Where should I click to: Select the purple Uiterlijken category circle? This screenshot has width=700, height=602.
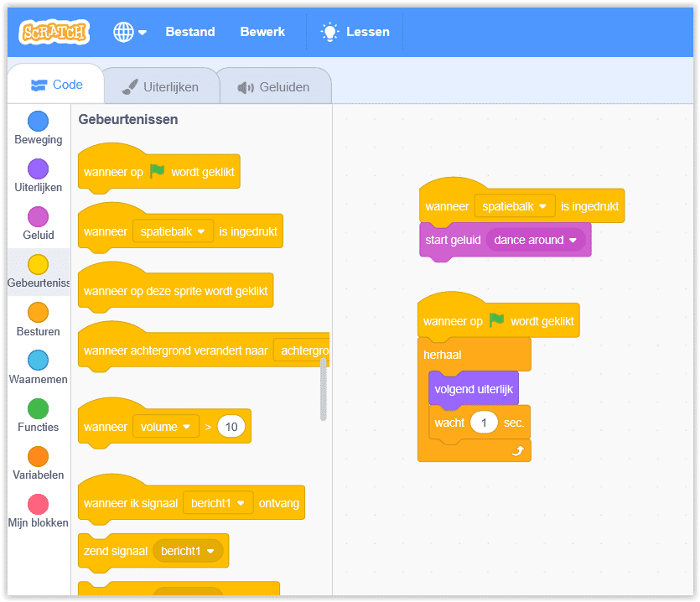tap(38, 169)
